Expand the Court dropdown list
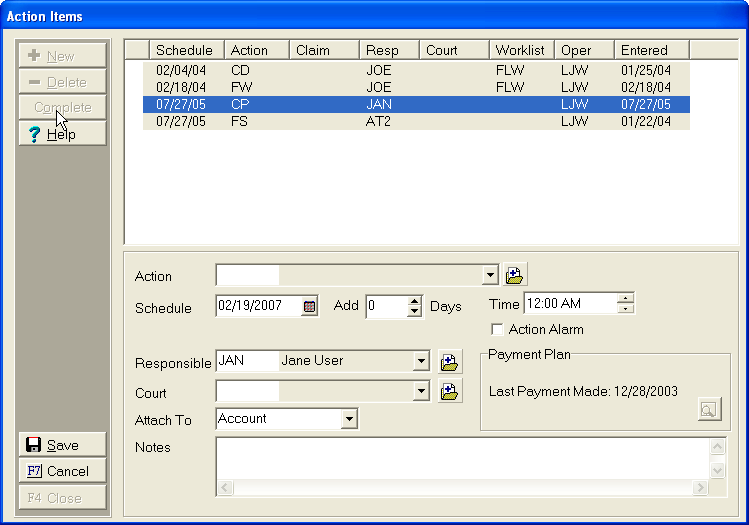Screen dimensions: 749x525 click(421, 392)
